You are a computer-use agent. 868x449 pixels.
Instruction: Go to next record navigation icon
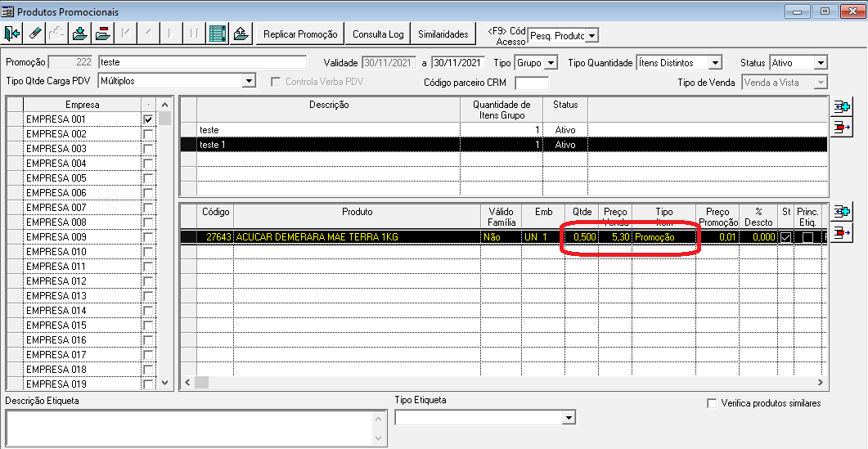click(171, 34)
